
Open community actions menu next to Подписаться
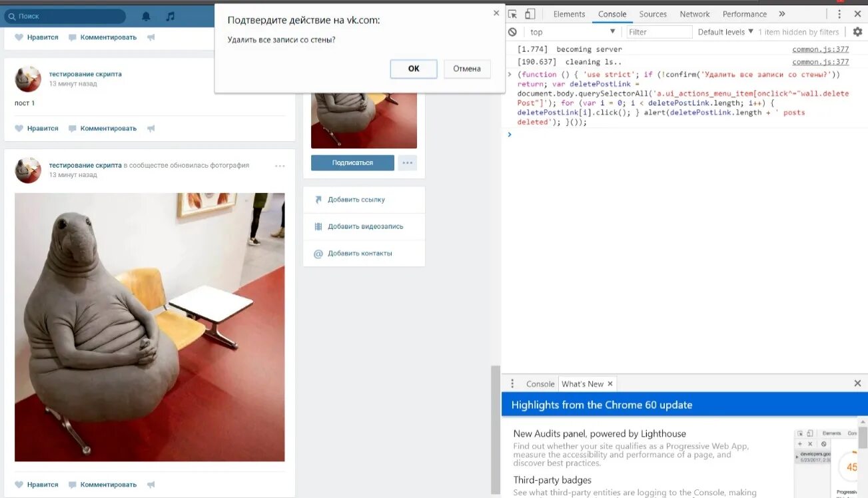click(408, 162)
